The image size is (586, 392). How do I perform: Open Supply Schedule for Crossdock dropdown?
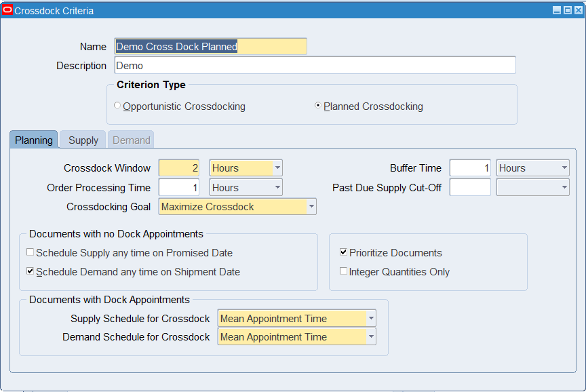[x=370, y=319]
